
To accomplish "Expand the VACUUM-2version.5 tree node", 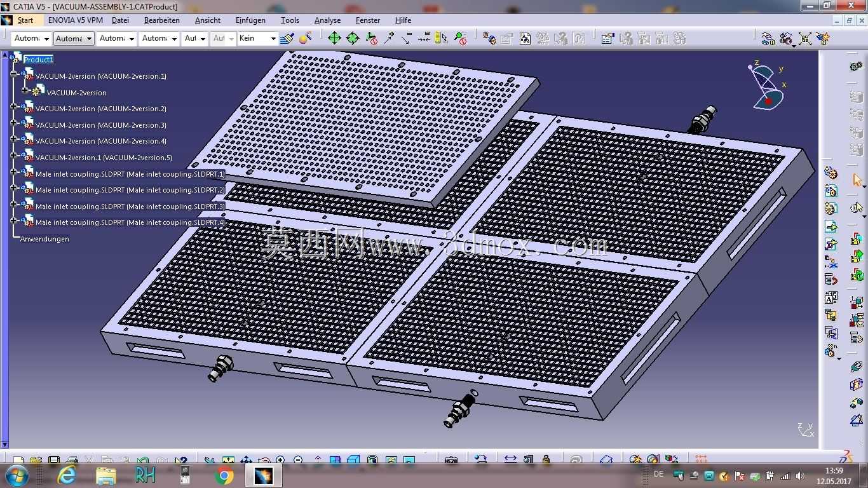I will click(14, 156).
